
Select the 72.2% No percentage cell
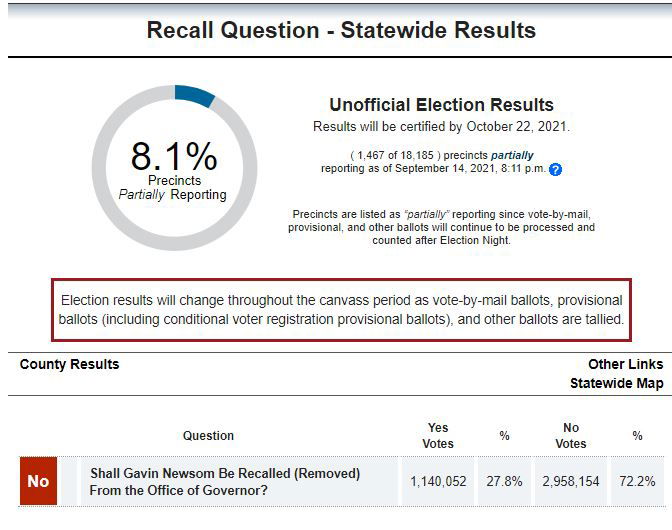coord(637,481)
